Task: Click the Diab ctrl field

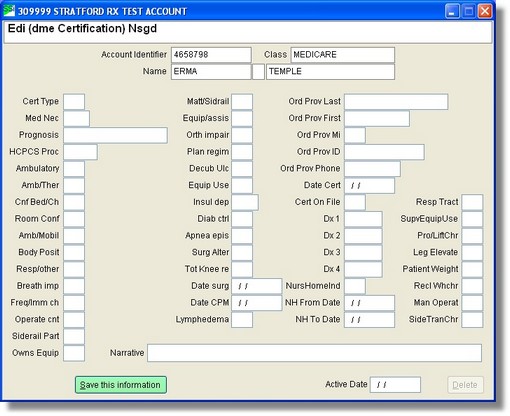Action: [242, 219]
